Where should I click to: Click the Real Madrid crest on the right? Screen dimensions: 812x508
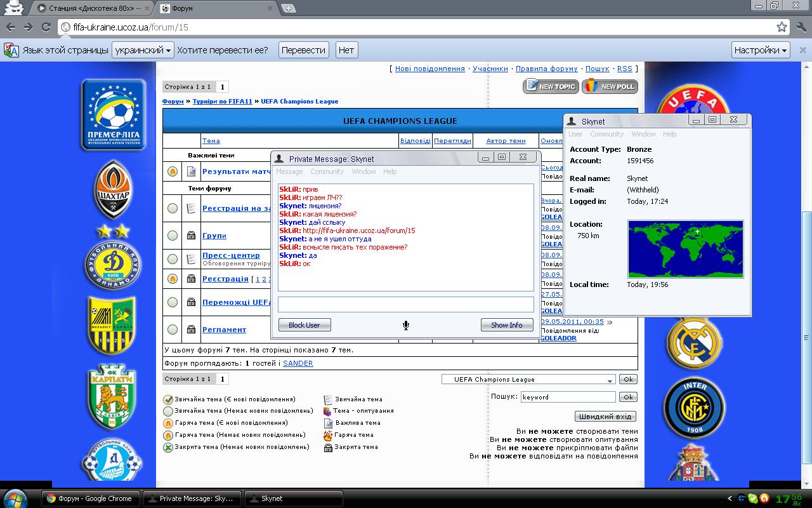pos(694,344)
